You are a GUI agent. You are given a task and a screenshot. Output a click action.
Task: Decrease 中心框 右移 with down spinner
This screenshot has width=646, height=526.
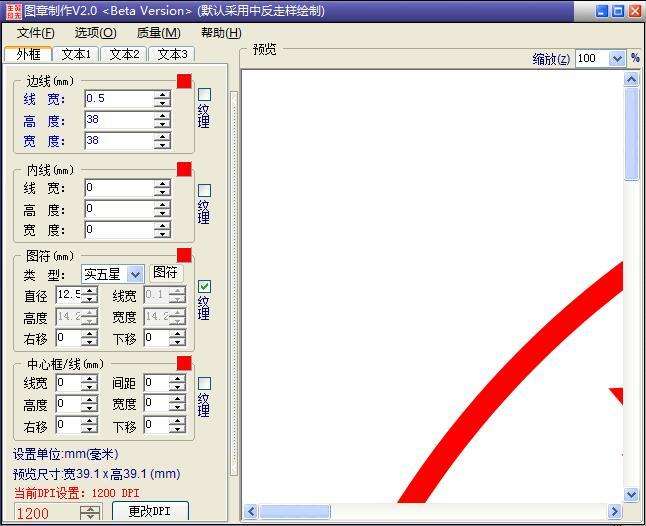[x=89, y=430]
